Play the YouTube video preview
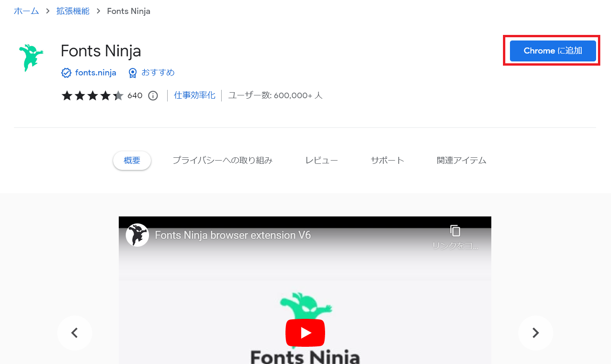611x364 pixels. pyautogui.click(x=305, y=333)
